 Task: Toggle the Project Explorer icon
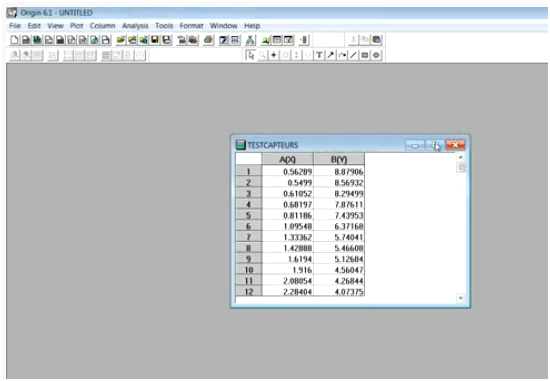click(x=266, y=40)
